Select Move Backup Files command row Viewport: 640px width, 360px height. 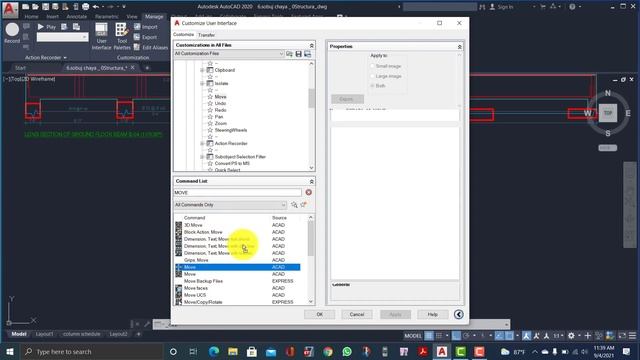tap(238, 281)
